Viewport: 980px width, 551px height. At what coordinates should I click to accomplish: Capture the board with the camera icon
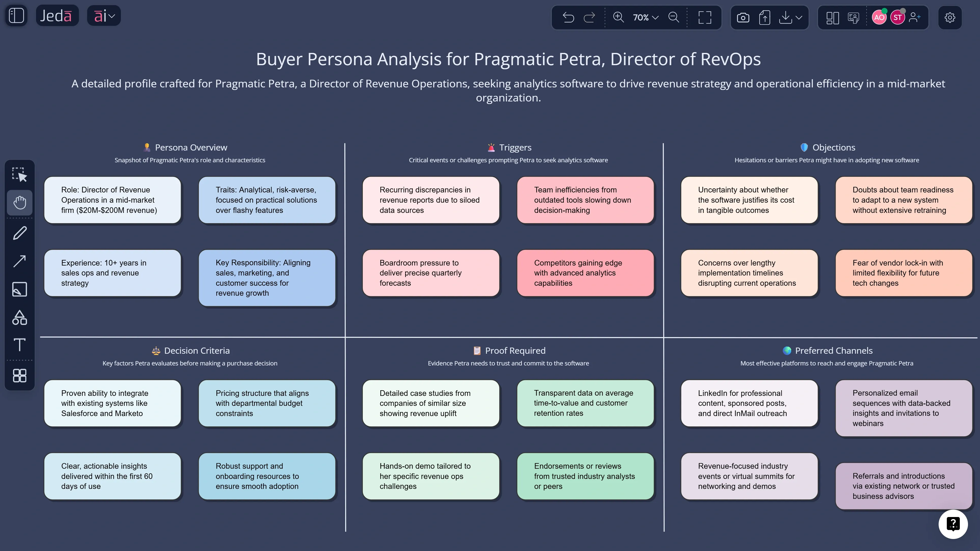point(743,17)
